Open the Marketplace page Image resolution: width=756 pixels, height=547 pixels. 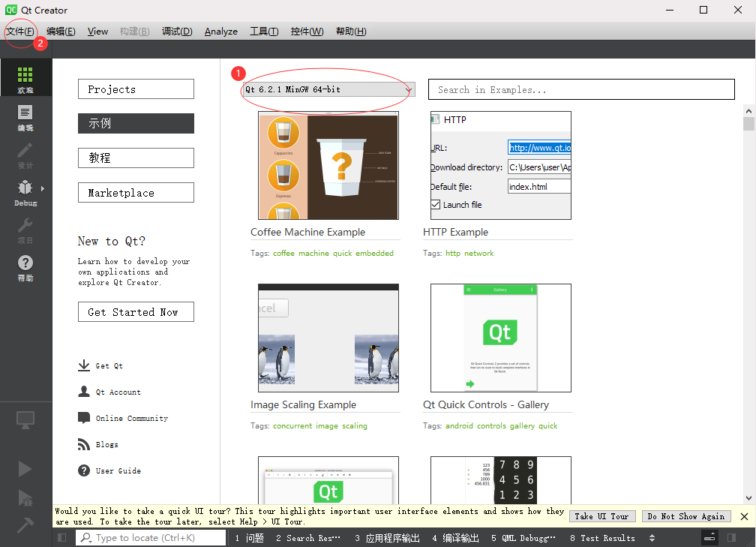click(x=136, y=192)
